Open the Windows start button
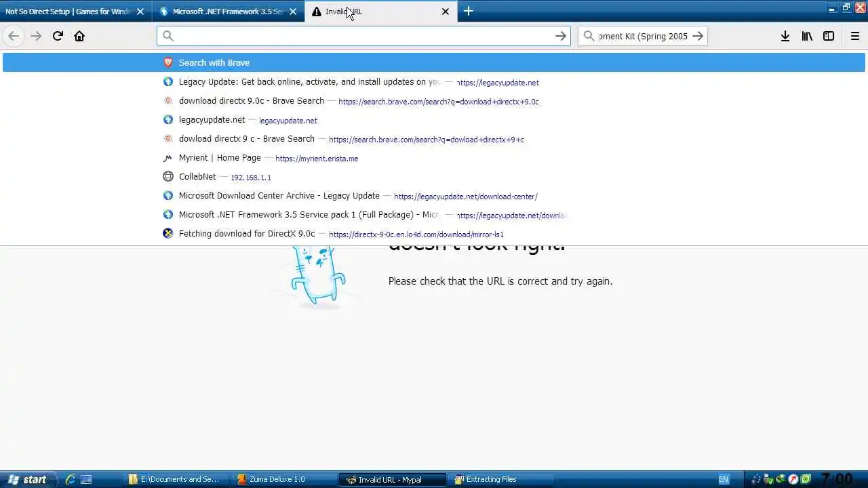The image size is (868, 488). [x=27, y=479]
